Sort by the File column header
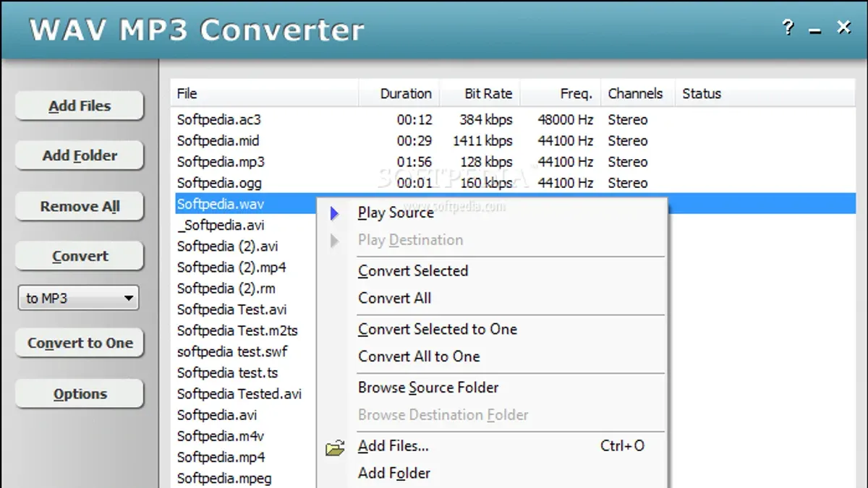The height and width of the screenshot is (488, 868). point(265,93)
